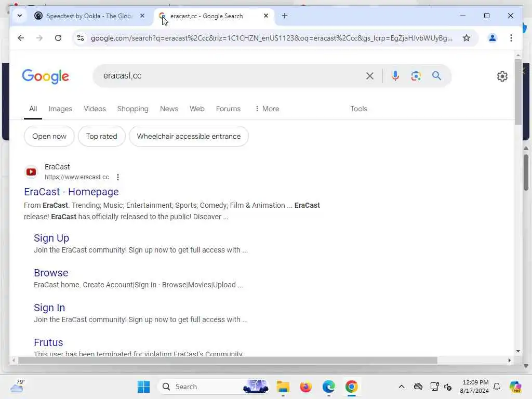
Task: Toggle the Top rated filter chip
Action: coord(101,137)
